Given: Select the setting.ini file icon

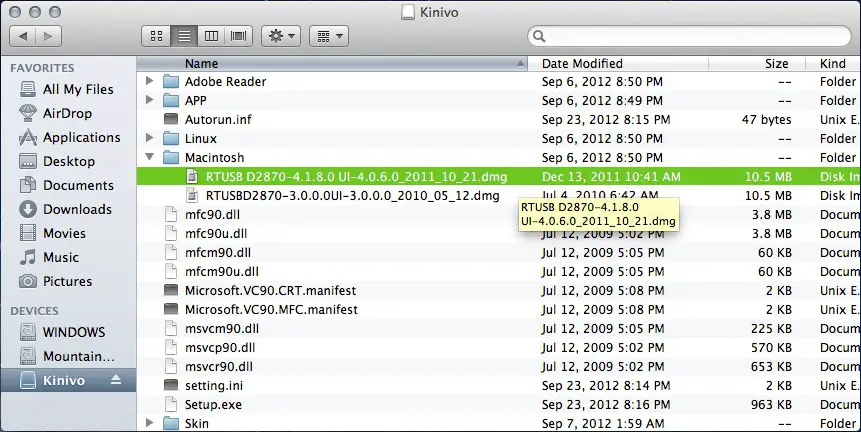Looking at the screenshot, I should pyautogui.click(x=171, y=385).
